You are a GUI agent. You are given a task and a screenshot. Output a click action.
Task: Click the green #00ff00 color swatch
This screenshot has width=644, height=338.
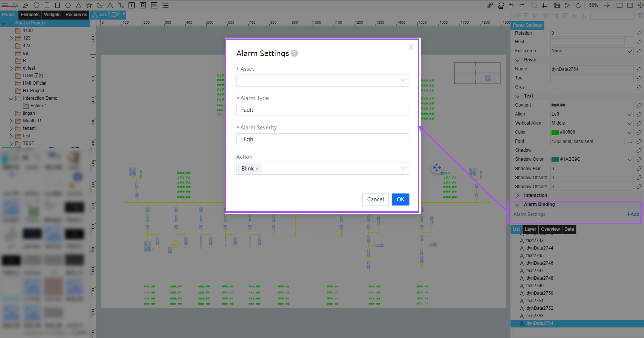coord(555,132)
